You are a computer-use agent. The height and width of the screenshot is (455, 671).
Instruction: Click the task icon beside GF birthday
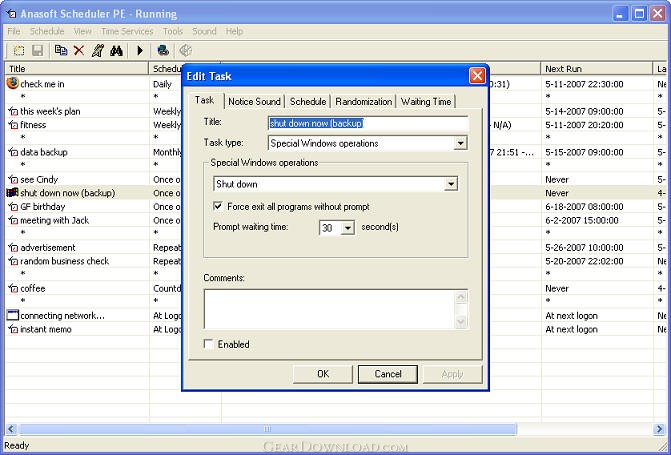pos(13,207)
